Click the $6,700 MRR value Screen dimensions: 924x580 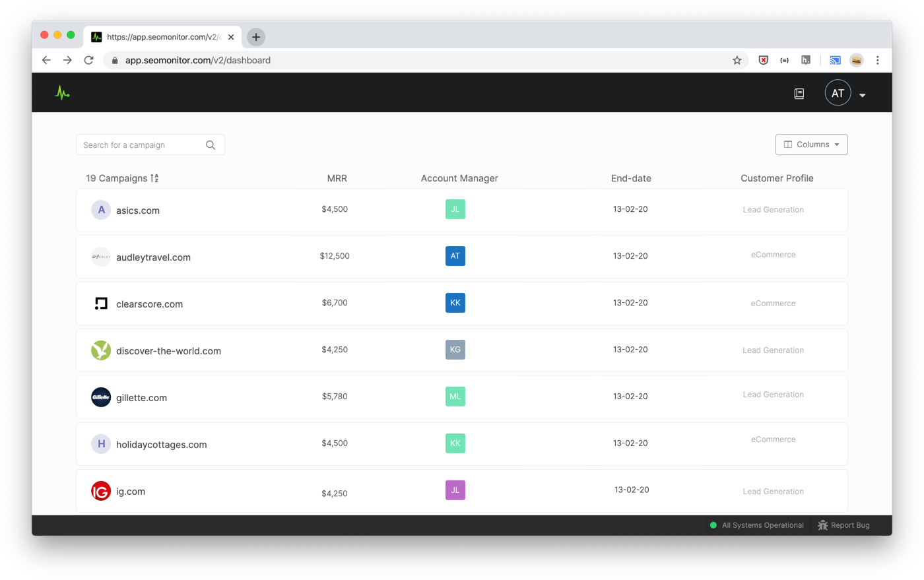coord(335,303)
